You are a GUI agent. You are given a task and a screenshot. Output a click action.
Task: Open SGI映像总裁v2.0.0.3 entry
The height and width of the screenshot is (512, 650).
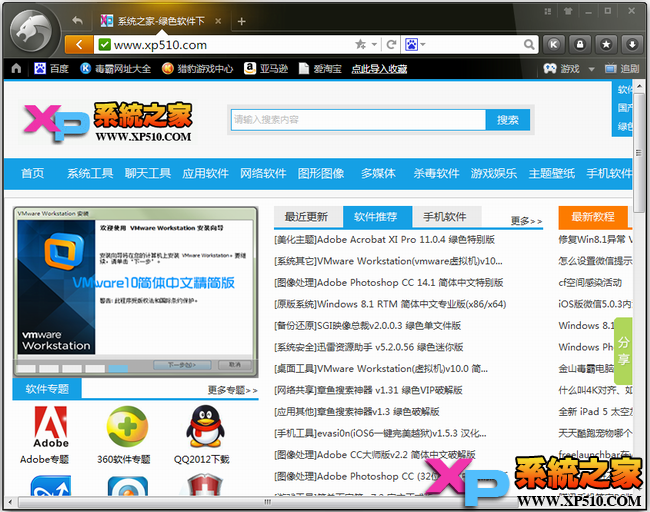pyautogui.click(x=368, y=326)
